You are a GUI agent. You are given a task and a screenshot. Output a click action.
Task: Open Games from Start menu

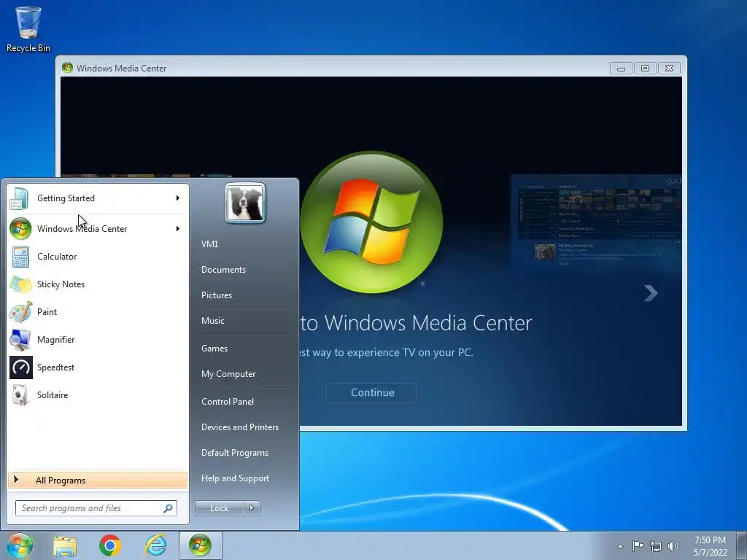tap(214, 349)
